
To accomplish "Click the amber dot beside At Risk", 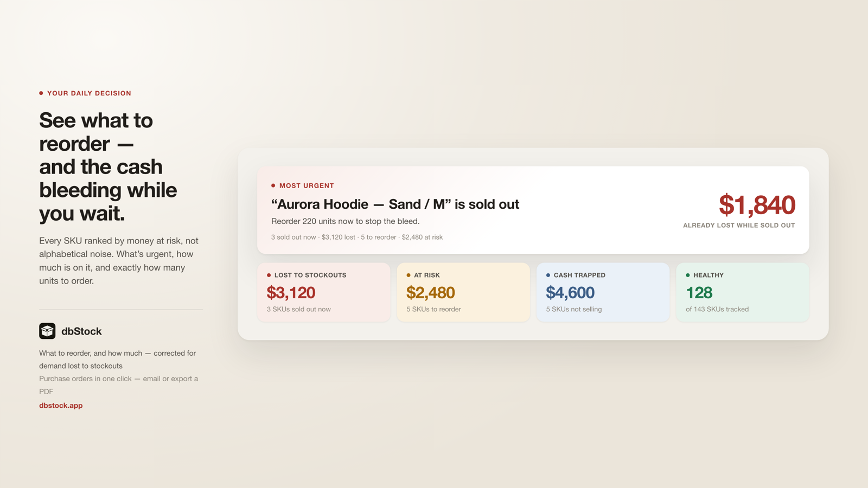I will tap(409, 275).
